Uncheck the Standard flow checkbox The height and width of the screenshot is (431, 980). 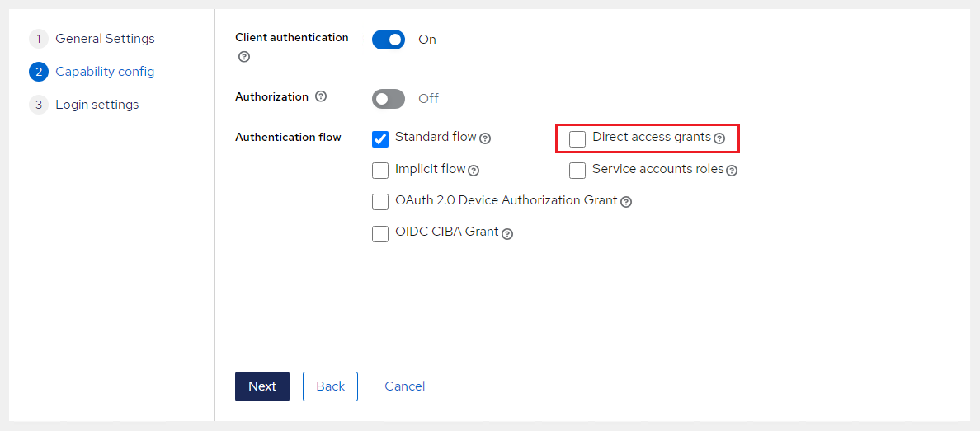coord(380,138)
